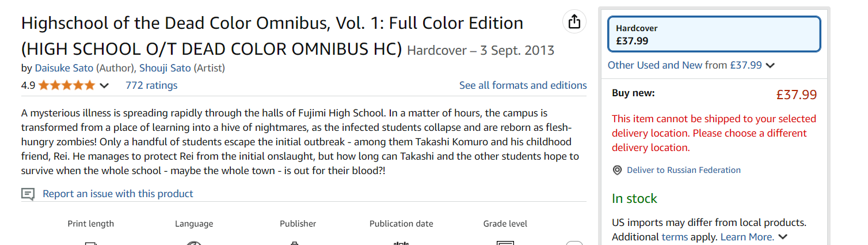Open Daisuke Sato author page
The width and height of the screenshot is (868, 245).
64,68
